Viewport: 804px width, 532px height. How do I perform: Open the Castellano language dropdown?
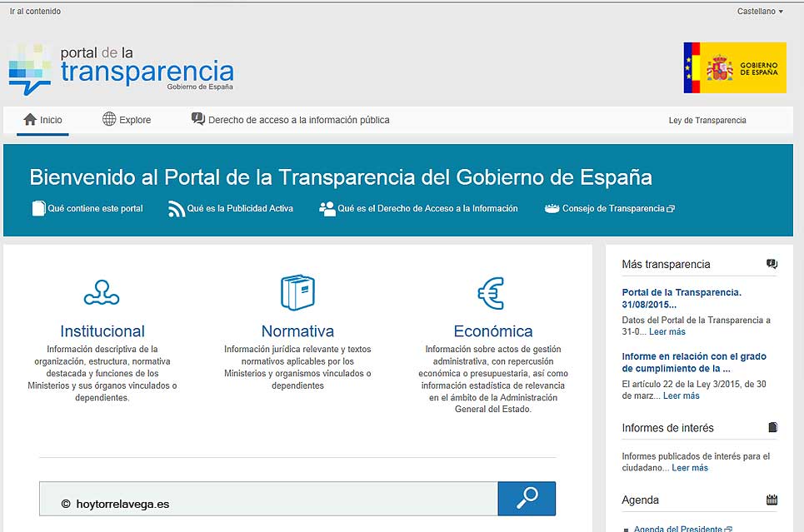tap(758, 11)
